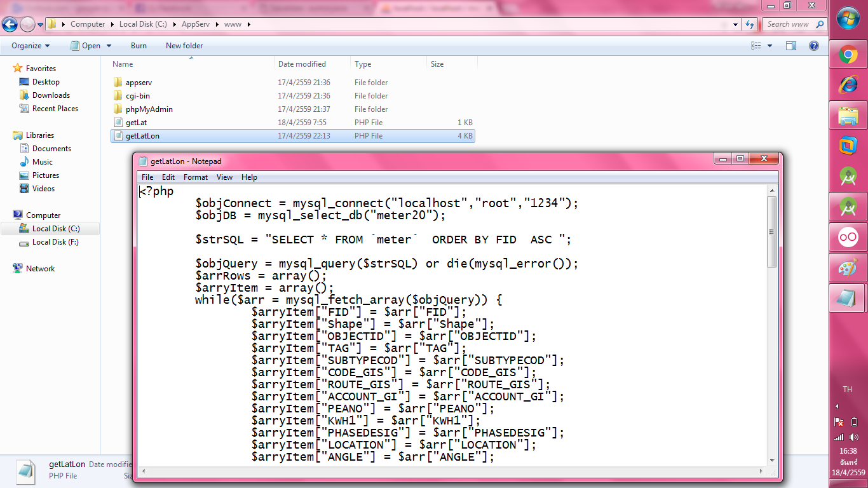
Task: Click Computer in the address breadcrumb
Action: [x=88, y=24]
